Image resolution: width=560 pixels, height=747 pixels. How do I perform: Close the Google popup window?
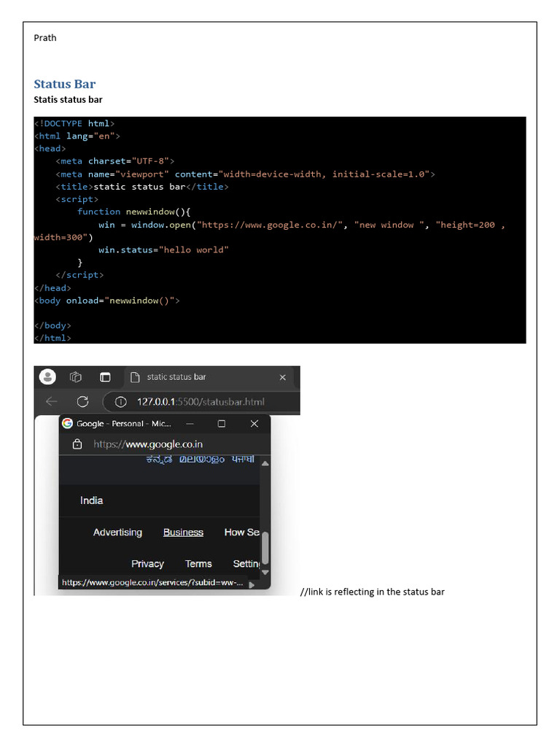[254, 424]
